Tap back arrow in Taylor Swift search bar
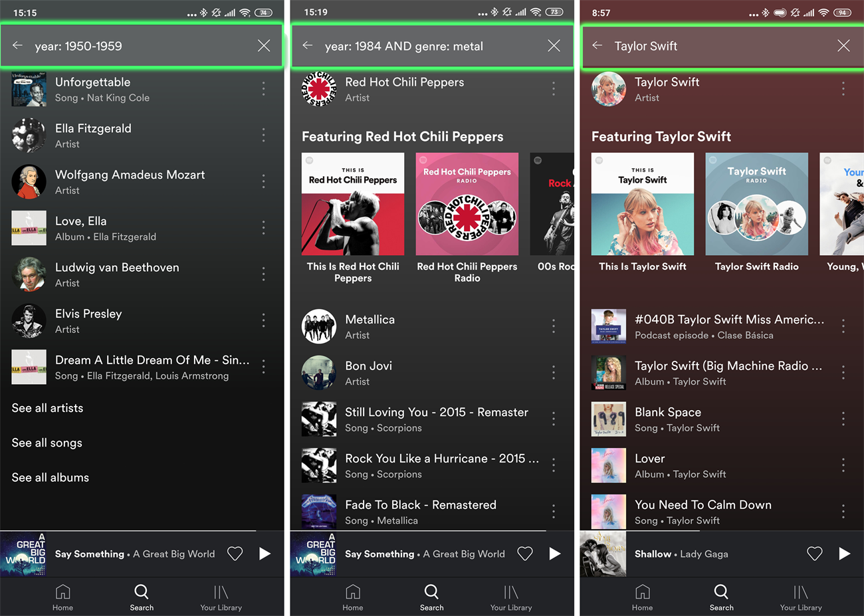864x616 pixels. (597, 46)
